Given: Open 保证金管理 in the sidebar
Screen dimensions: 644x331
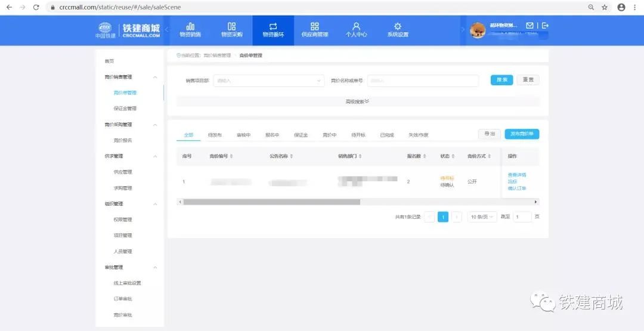Looking at the screenshot, I should pos(125,109).
